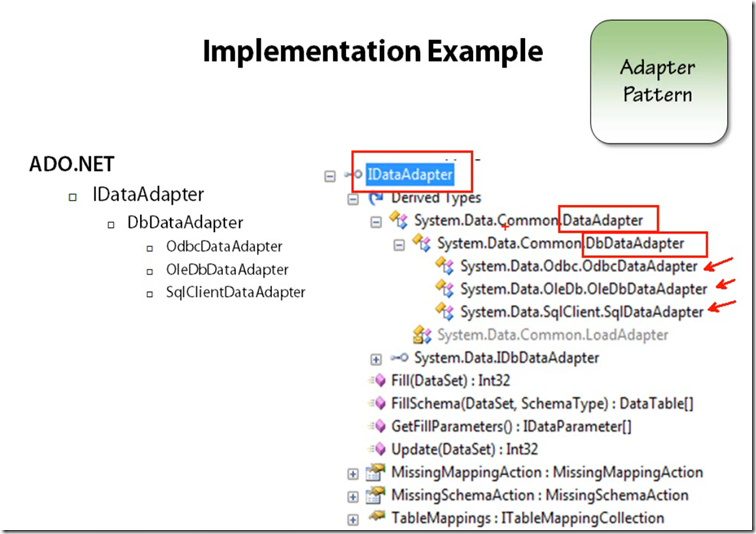Click the Derived Types arrow icon

click(376, 197)
